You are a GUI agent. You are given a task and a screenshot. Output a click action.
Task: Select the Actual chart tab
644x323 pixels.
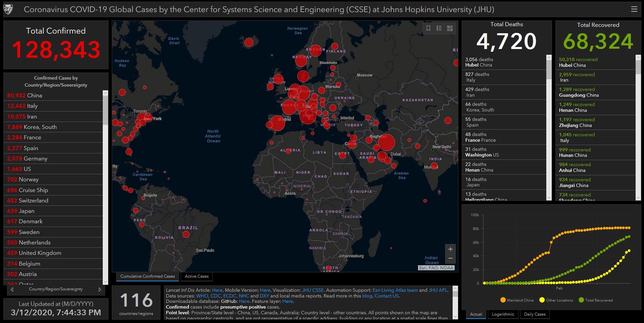click(x=476, y=314)
